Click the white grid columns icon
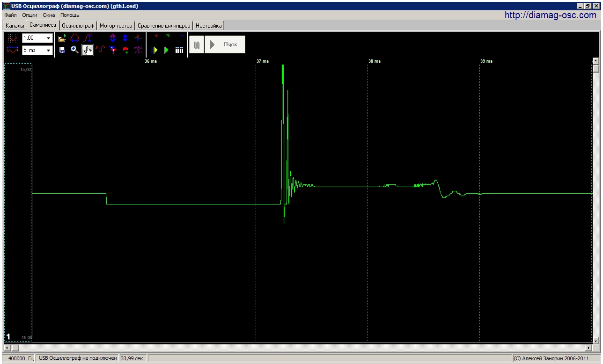This screenshot has width=603, height=364. point(179,50)
